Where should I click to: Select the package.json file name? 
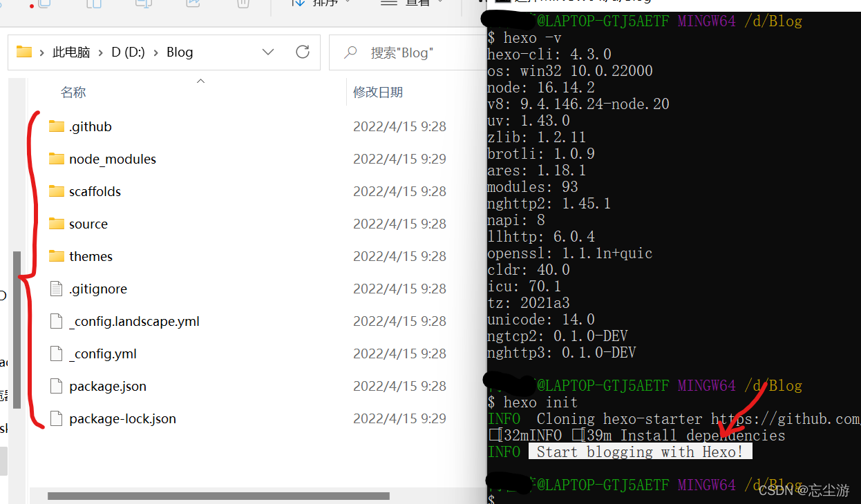click(108, 386)
